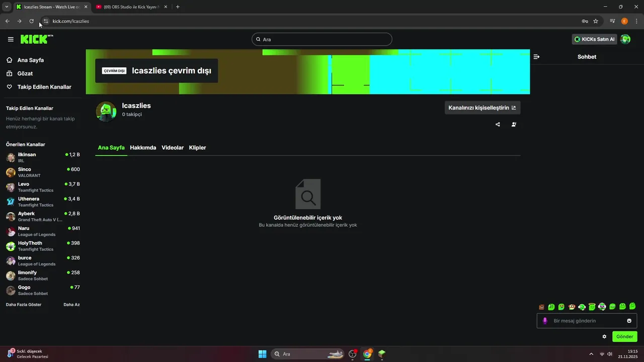Switch to the OBS Studio browser tab
The image size is (644, 362).
tap(132, 7)
